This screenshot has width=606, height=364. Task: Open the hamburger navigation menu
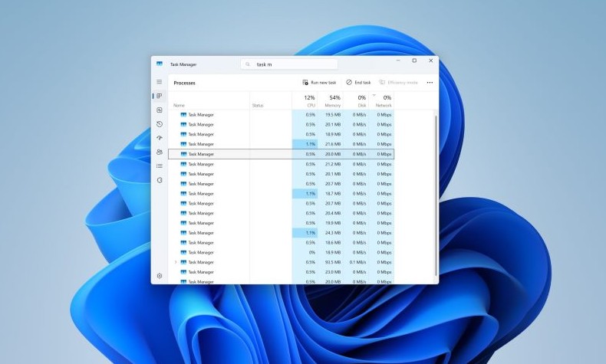coord(160,82)
